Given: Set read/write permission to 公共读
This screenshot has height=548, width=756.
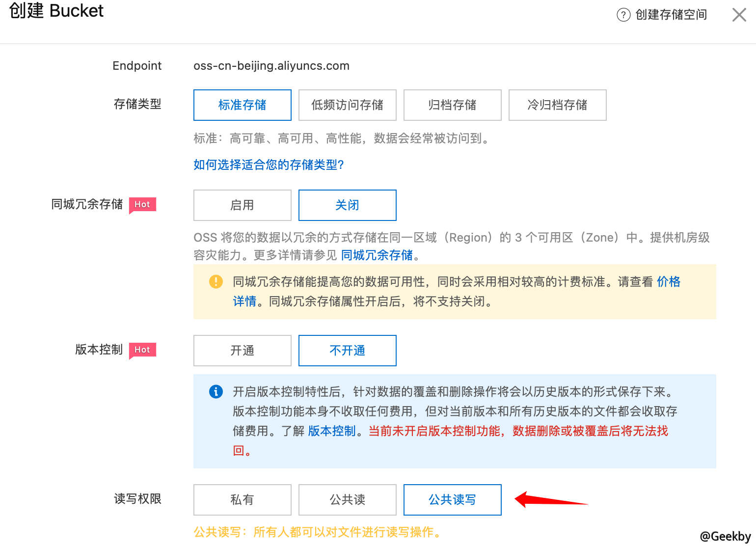Looking at the screenshot, I should 348,500.
